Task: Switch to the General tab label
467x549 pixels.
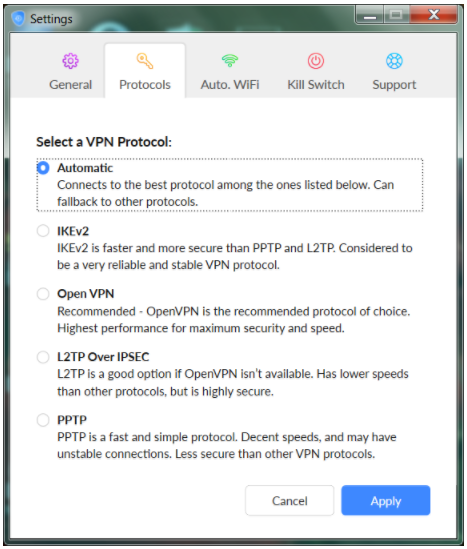Action: click(x=70, y=85)
